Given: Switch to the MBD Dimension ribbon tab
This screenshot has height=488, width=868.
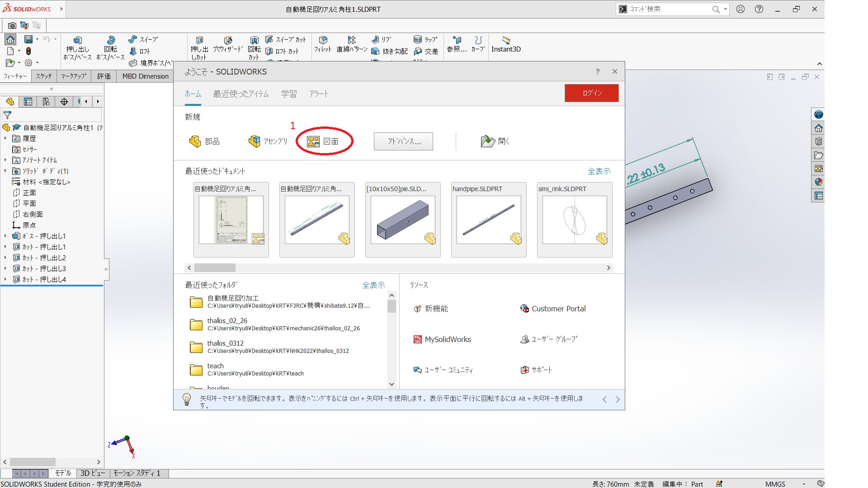Looking at the screenshot, I should 146,76.
